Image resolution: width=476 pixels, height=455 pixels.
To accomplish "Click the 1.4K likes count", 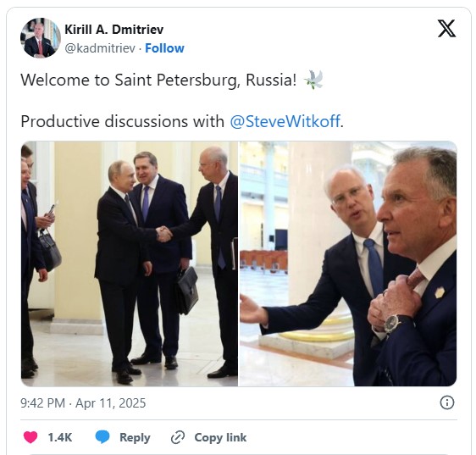I will click(60, 437).
